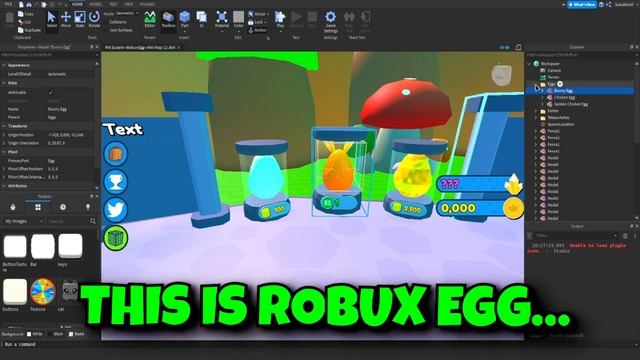Activate the Rotate tool

click(94, 19)
